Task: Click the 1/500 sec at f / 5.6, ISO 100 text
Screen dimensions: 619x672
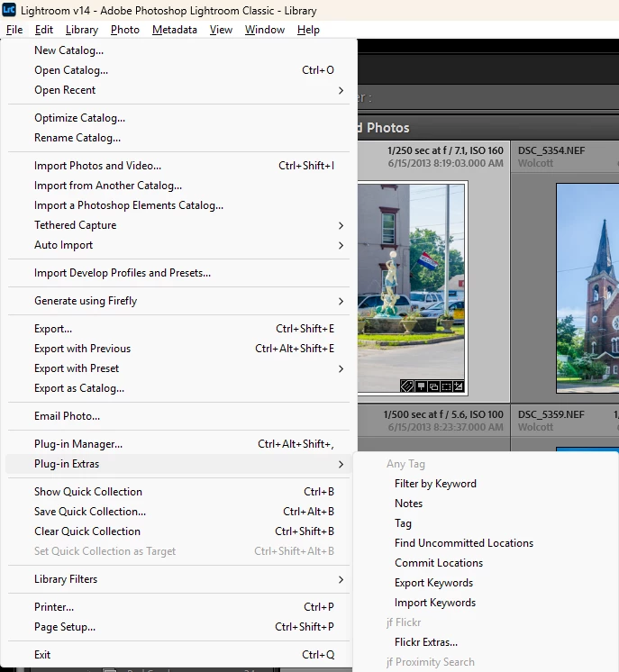Action: [x=443, y=414]
